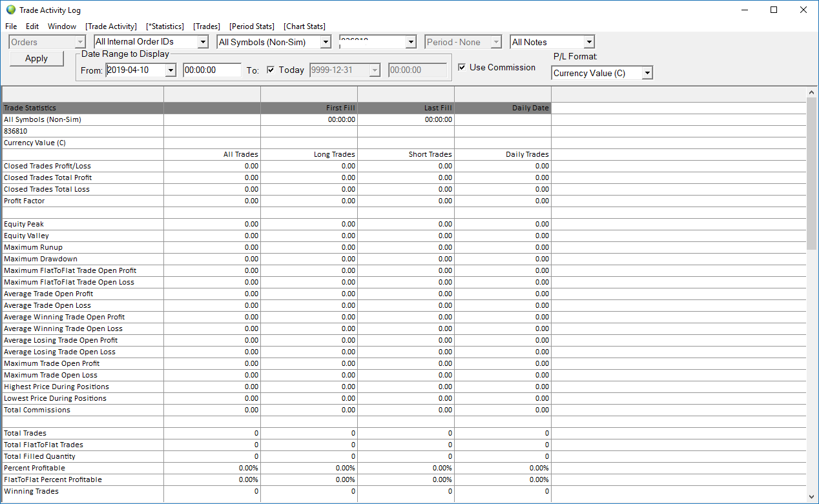Click the Trade Activity Log app icon
This screenshot has height=504, width=819.
11,10
